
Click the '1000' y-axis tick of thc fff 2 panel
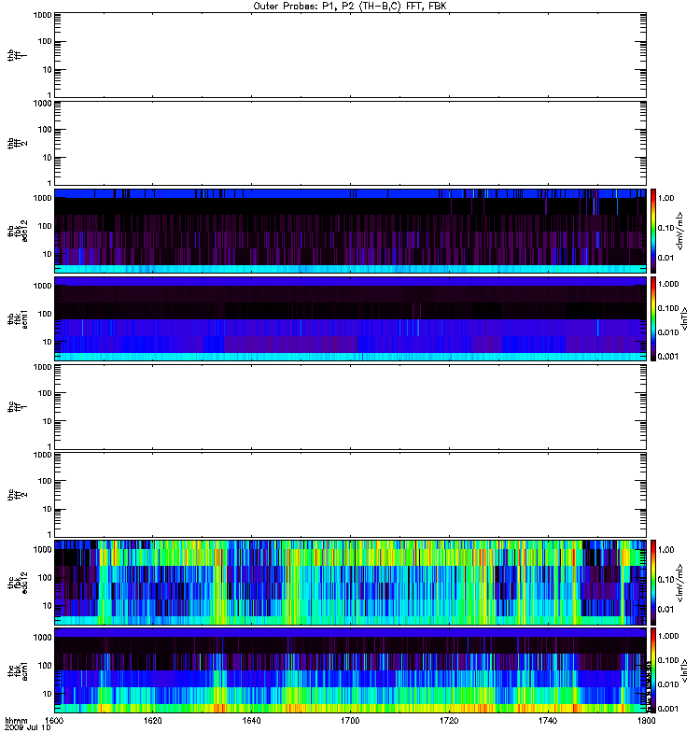(x=42, y=455)
